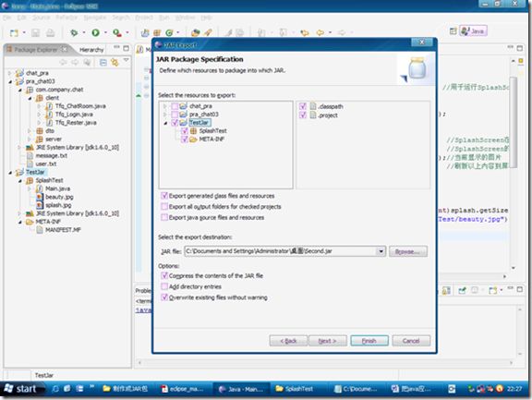Expand the server package in Package Explorer
The image size is (532, 400).
tap(30, 139)
